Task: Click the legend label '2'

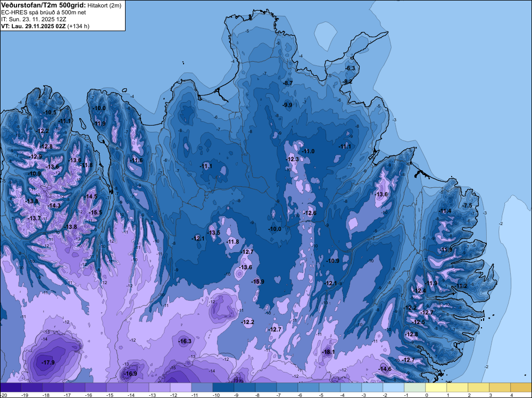Action: point(469,395)
